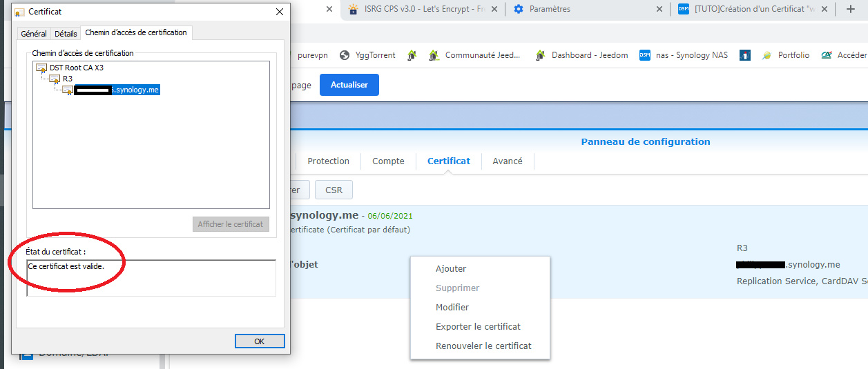Open the Portfolio bookmark
868x369 pixels.
click(x=785, y=55)
